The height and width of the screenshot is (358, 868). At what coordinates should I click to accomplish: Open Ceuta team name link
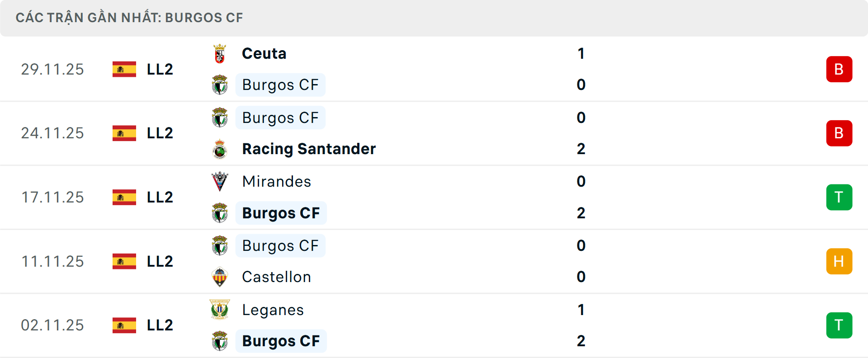click(x=264, y=54)
